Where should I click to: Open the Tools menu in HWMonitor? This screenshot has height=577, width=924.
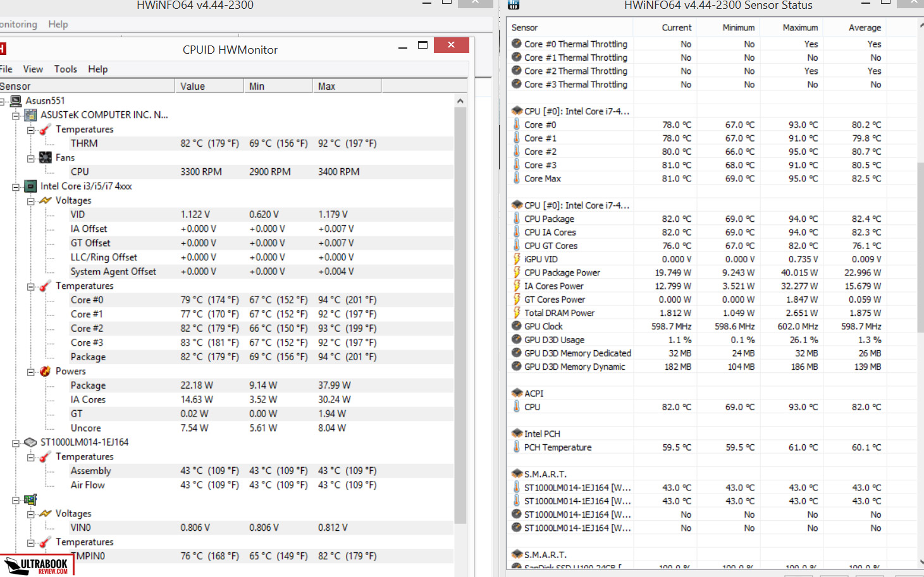pyautogui.click(x=66, y=69)
